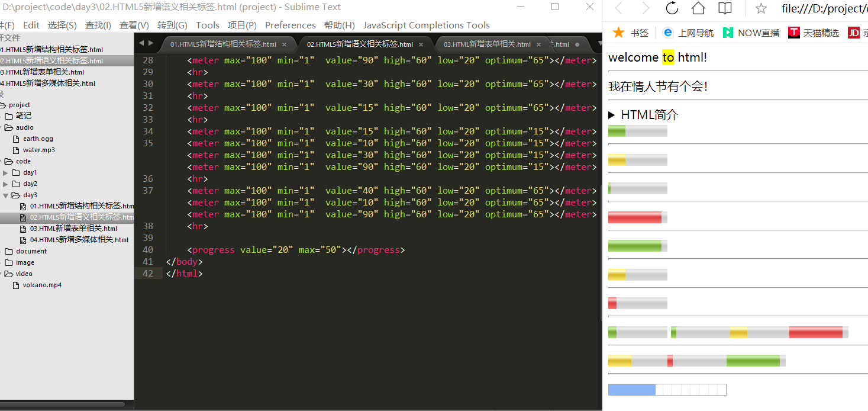868x411 pixels.
Task: Favorite this page with star icon
Action: 761,8
